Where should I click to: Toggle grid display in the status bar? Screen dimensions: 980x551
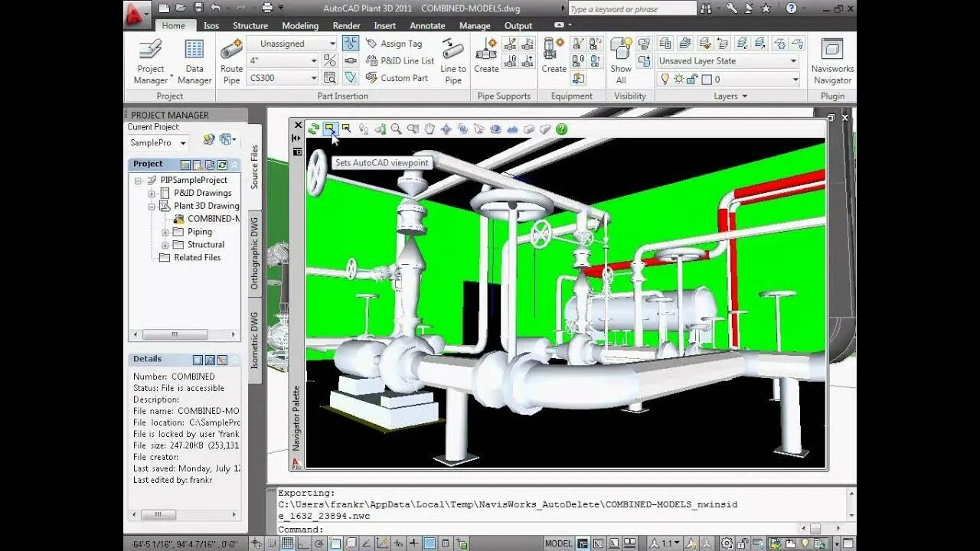click(x=286, y=543)
